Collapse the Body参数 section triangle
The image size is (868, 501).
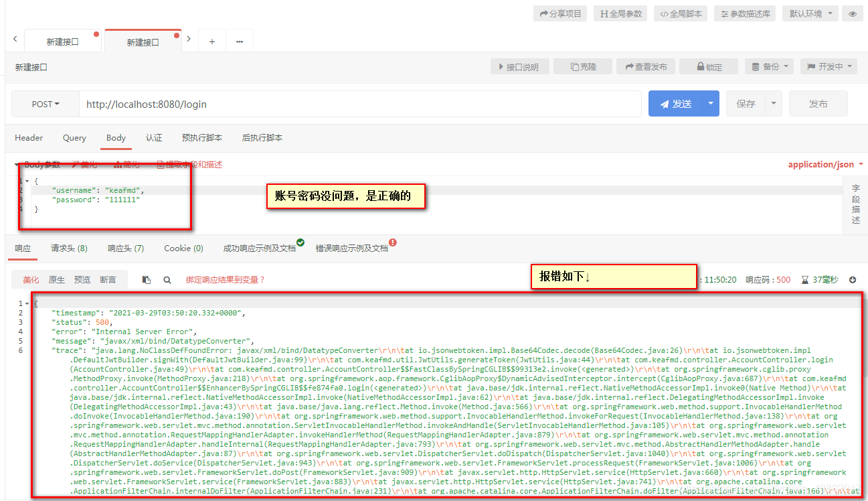click(17, 165)
